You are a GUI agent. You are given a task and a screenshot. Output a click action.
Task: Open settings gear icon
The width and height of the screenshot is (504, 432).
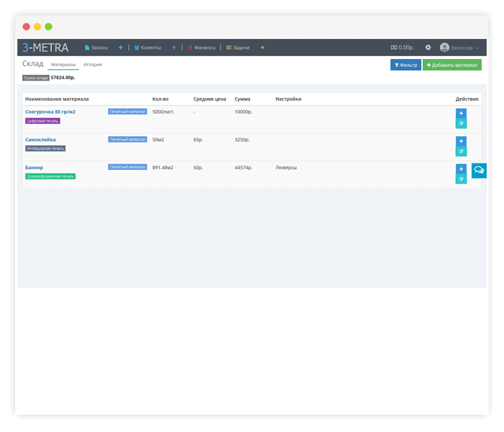tap(428, 48)
